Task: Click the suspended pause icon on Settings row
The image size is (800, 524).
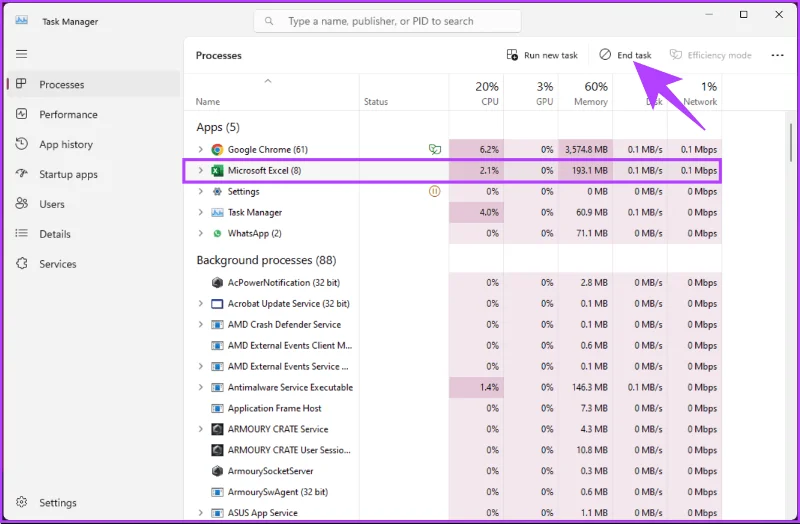Action: pos(435,191)
